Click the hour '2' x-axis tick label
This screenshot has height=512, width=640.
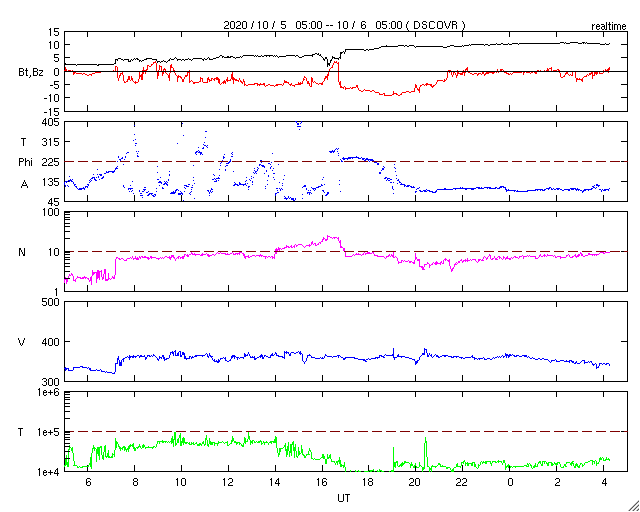(x=557, y=482)
